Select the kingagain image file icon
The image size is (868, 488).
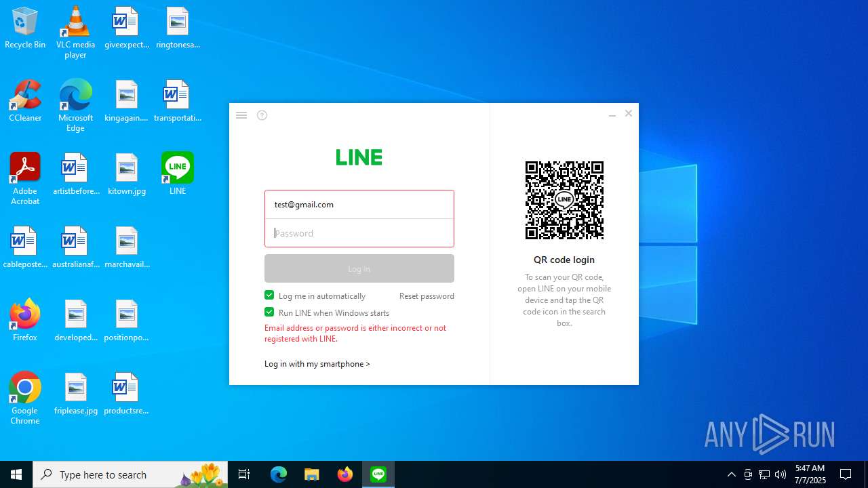pyautogui.click(x=127, y=102)
